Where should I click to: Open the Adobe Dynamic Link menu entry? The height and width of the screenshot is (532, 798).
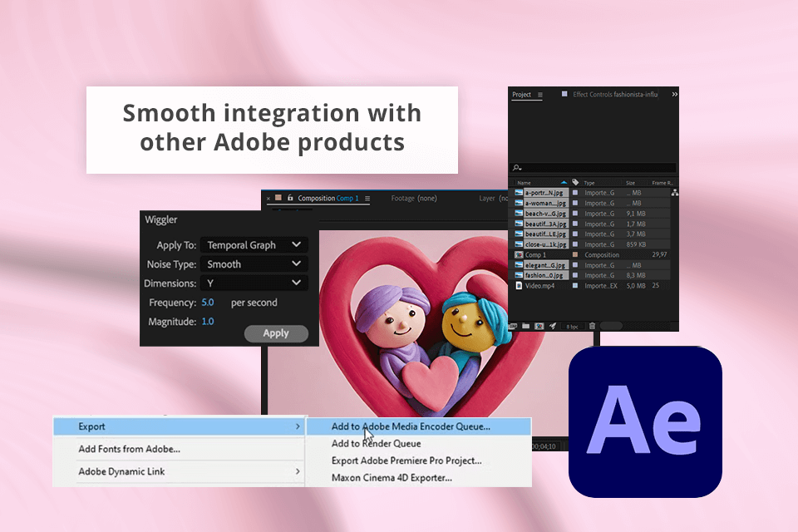point(180,471)
